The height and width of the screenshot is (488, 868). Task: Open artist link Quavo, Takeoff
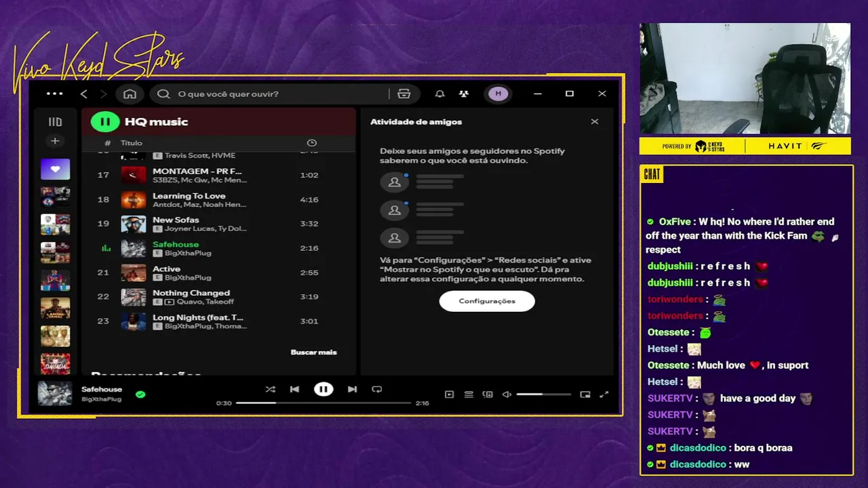coord(205,302)
